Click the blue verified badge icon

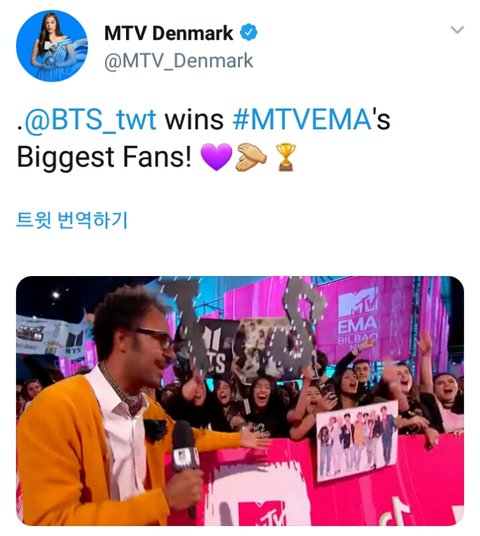tap(249, 32)
